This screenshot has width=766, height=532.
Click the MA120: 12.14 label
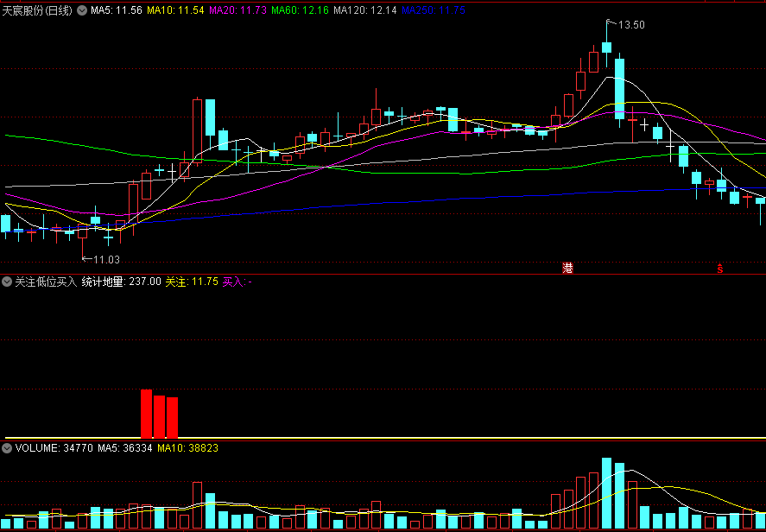(x=365, y=10)
